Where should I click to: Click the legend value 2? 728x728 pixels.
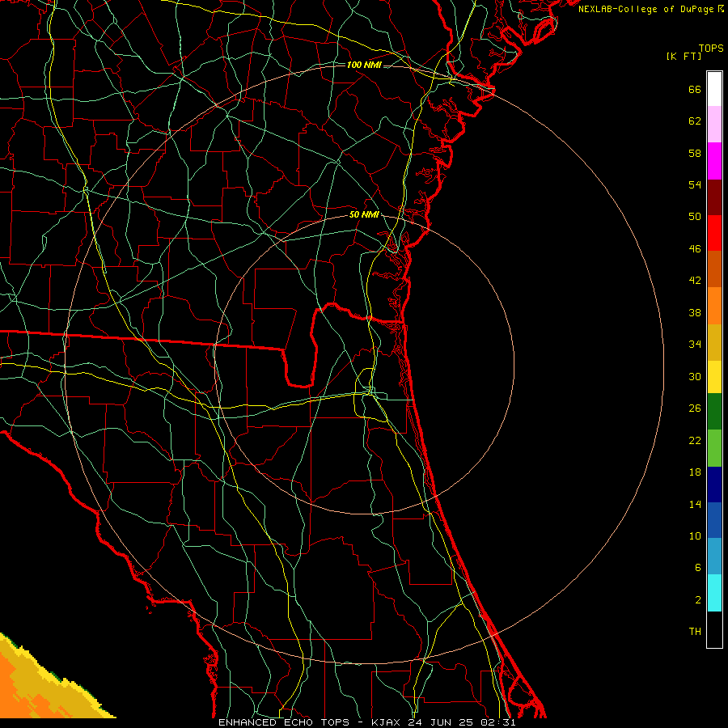click(698, 600)
